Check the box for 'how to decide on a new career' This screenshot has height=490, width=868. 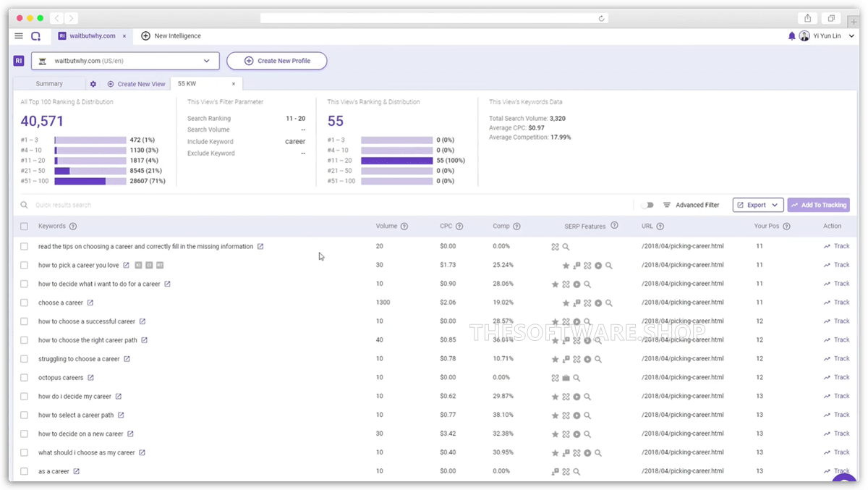tap(24, 434)
